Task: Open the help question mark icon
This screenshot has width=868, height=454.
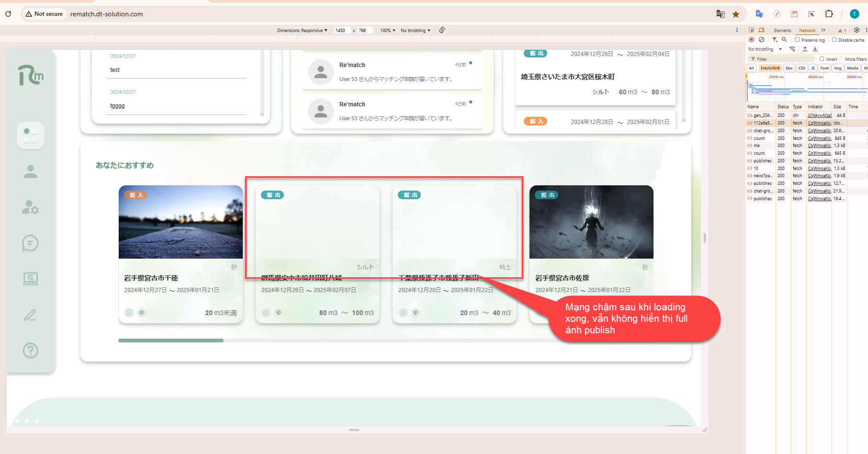Action: (x=31, y=351)
